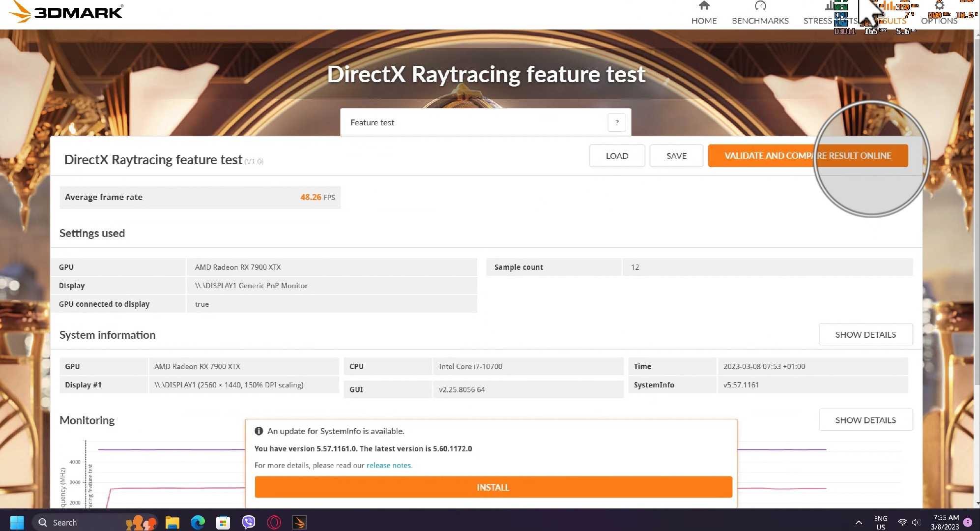Image resolution: width=980 pixels, height=531 pixels.
Task: Expand hidden system tray icons chevron
Action: click(859, 522)
